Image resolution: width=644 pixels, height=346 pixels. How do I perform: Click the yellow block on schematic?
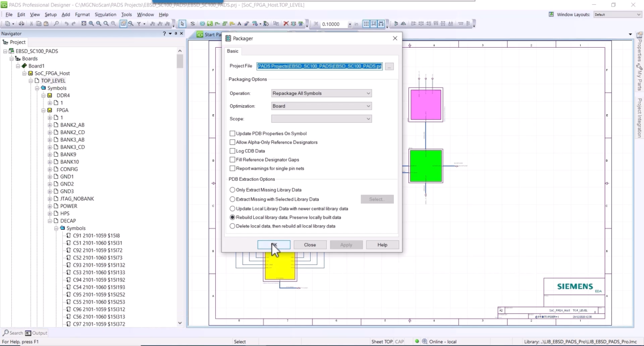tap(280, 266)
